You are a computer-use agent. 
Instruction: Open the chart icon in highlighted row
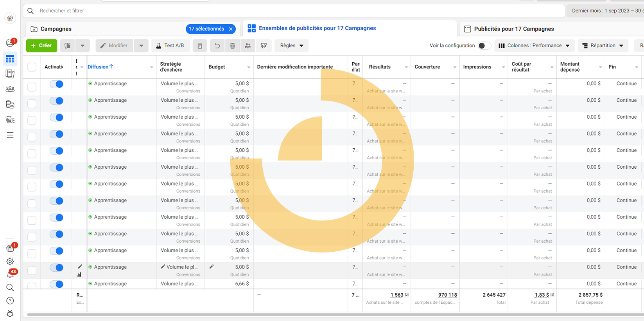pos(79,274)
